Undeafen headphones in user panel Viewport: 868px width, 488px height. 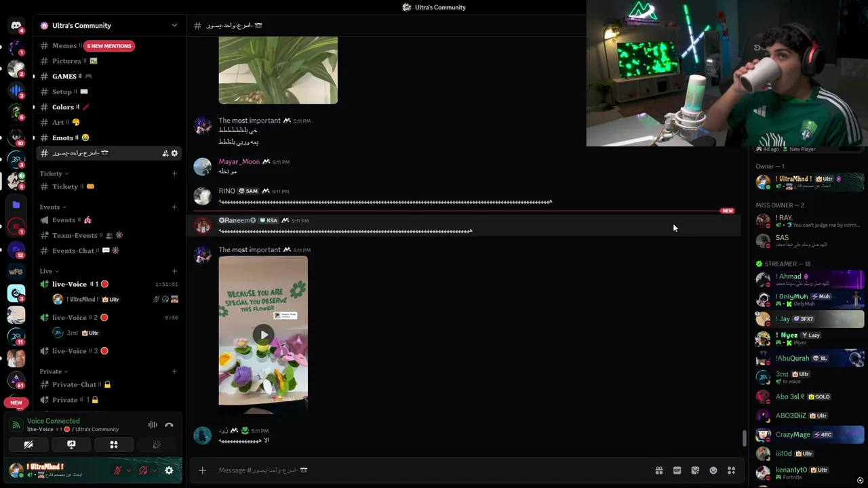(143, 470)
